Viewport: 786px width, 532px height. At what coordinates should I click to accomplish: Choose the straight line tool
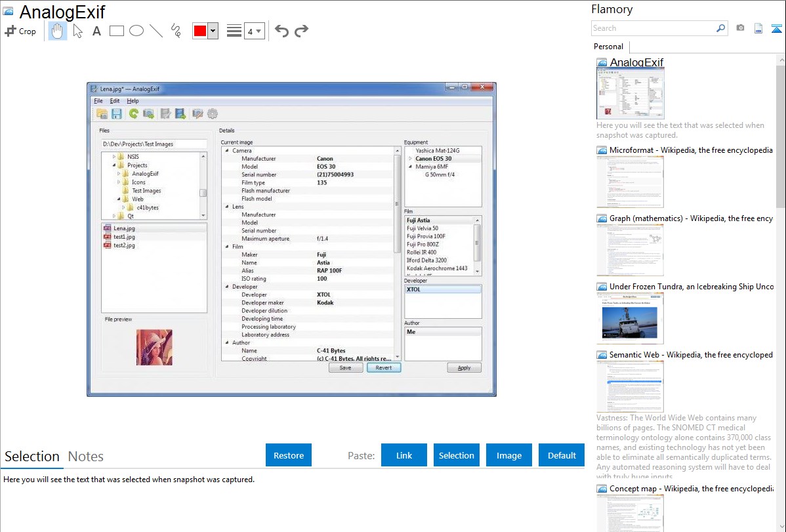pos(155,31)
